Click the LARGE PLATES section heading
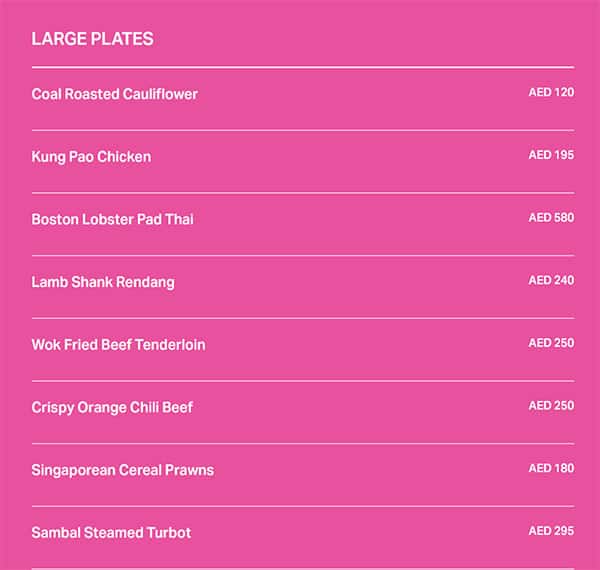Screen dimensions: 600x570 click(92, 39)
